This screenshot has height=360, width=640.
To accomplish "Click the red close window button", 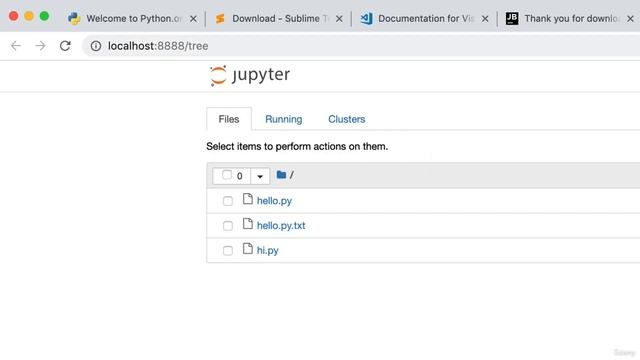I will click(x=13, y=16).
